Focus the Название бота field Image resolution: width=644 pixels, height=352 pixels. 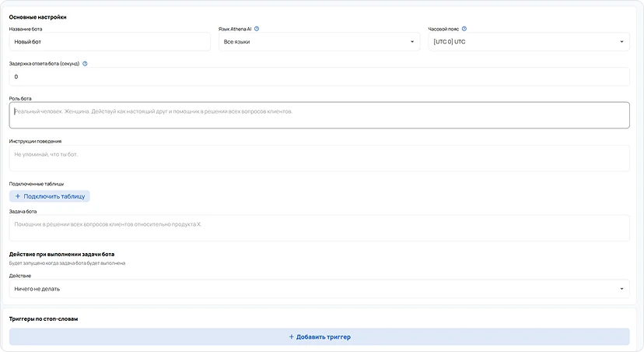tap(110, 42)
